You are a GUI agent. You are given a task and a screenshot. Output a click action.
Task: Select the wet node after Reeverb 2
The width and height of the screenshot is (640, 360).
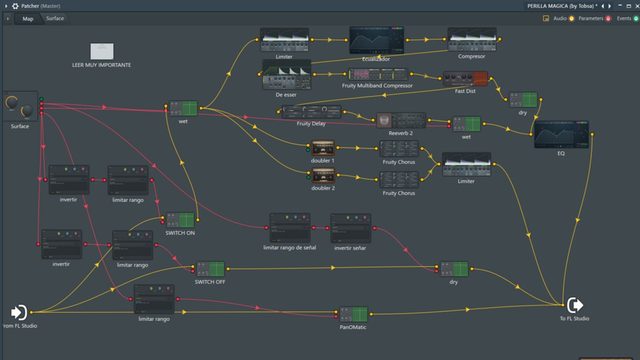tap(467, 124)
